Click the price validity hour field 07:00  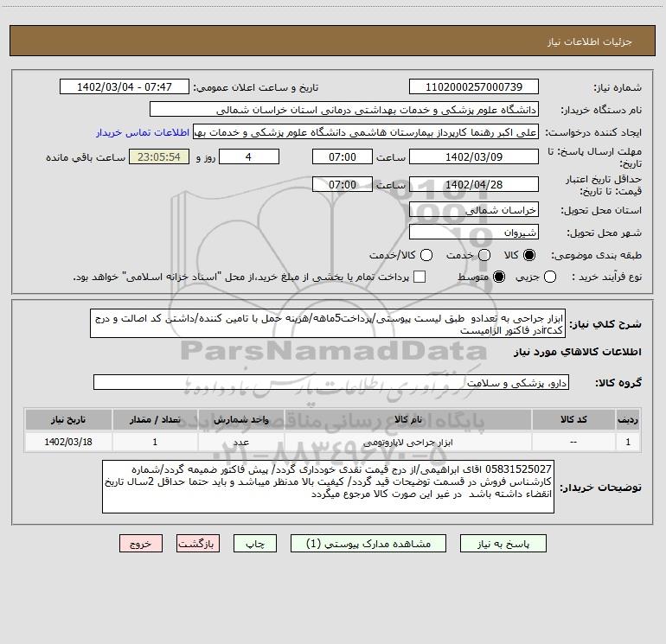click(x=343, y=184)
